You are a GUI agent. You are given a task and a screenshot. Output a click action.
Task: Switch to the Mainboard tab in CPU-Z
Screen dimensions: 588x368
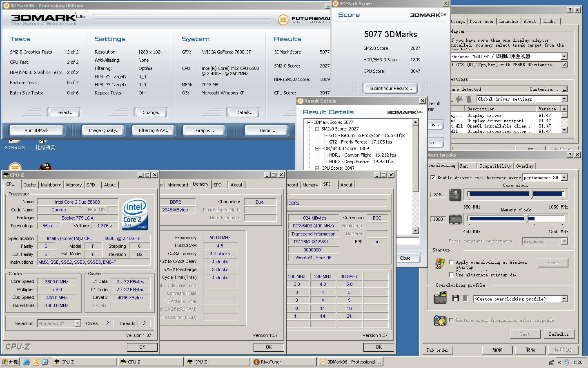[x=51, y=185]
